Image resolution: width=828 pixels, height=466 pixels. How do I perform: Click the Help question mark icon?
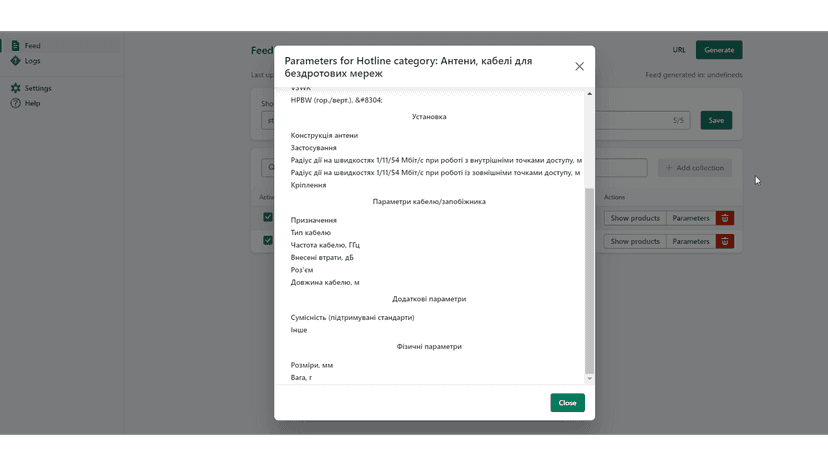pos(15,103)
